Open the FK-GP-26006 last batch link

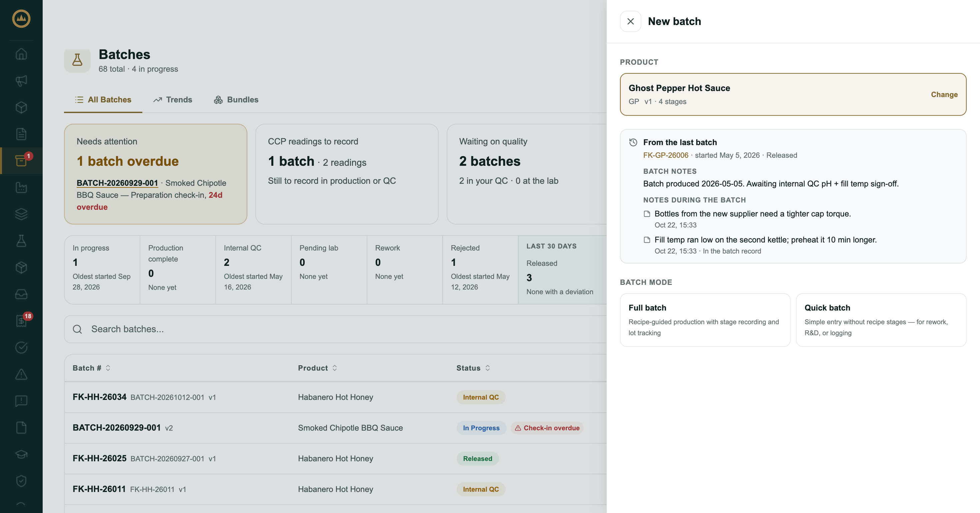665,155
